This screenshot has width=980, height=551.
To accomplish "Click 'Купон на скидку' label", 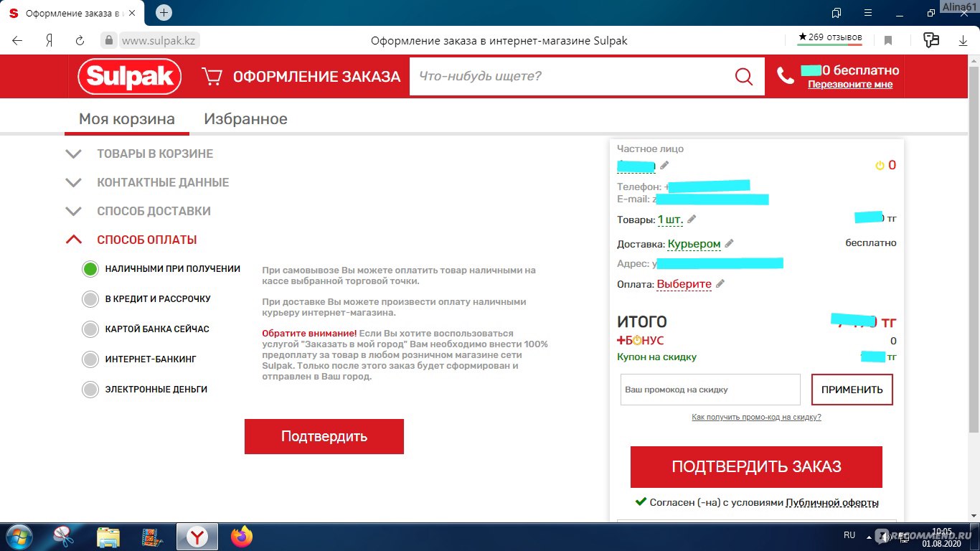I will [656, 357].
